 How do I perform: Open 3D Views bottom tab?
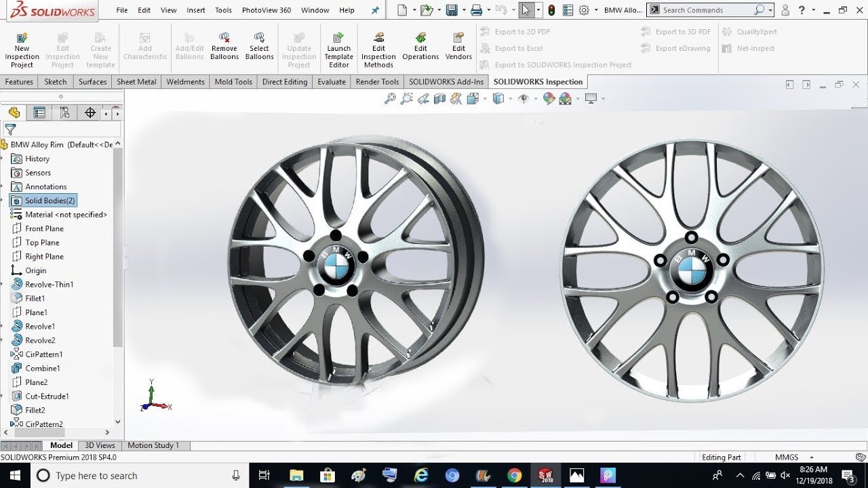tap(100, 445)
